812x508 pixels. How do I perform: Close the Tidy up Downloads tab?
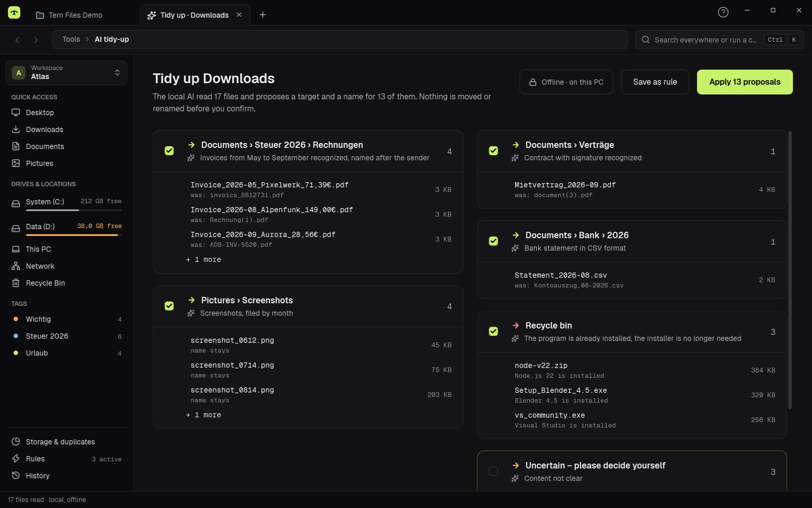pos(239,15)
